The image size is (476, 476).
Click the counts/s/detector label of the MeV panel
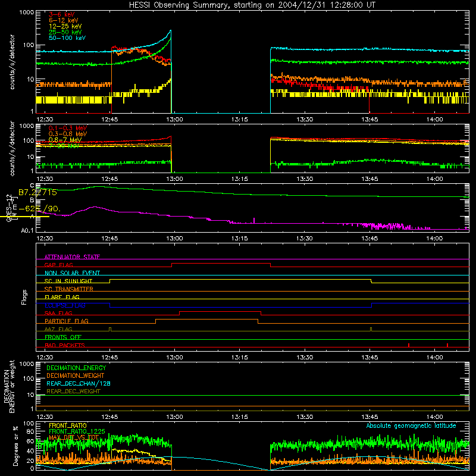coord(12,148)
